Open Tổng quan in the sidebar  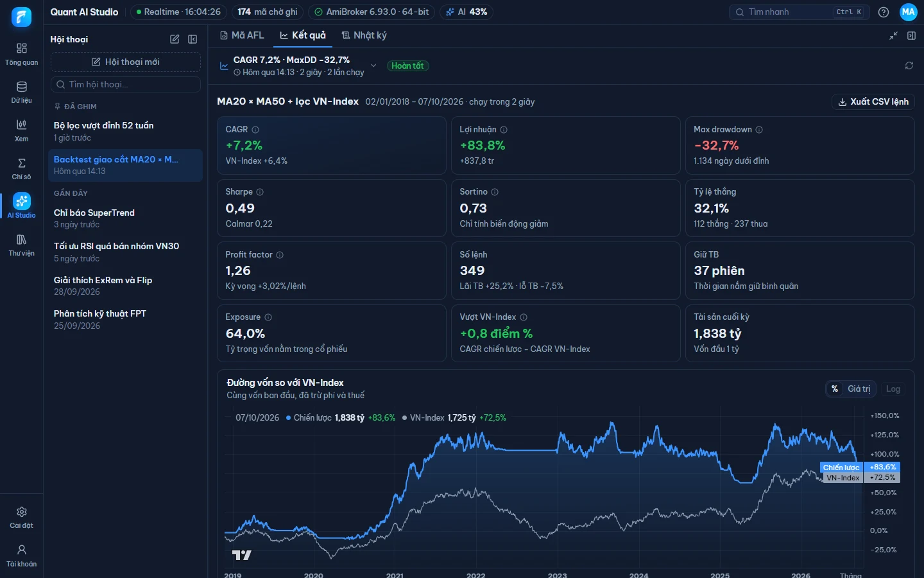tap(21, 54)
